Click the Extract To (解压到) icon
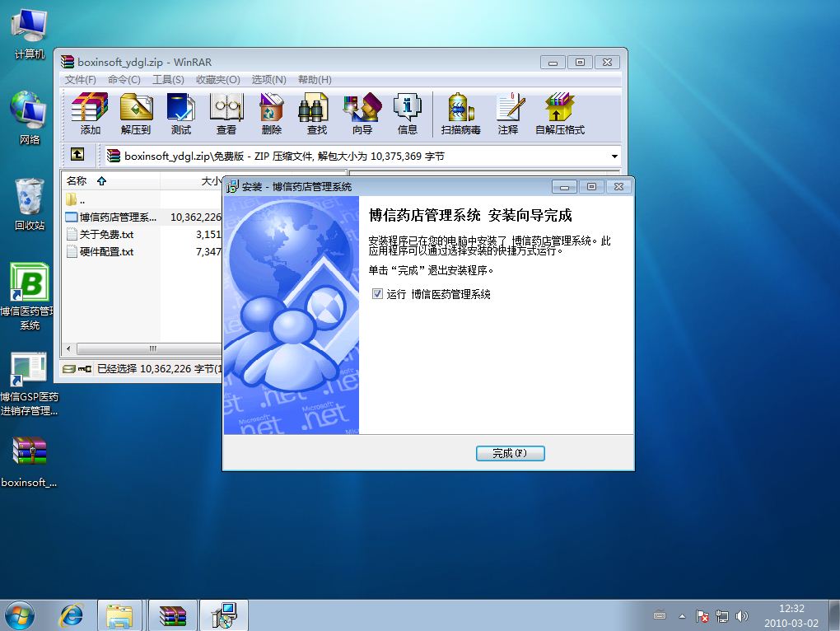840x631 pixels. [136, 114]
